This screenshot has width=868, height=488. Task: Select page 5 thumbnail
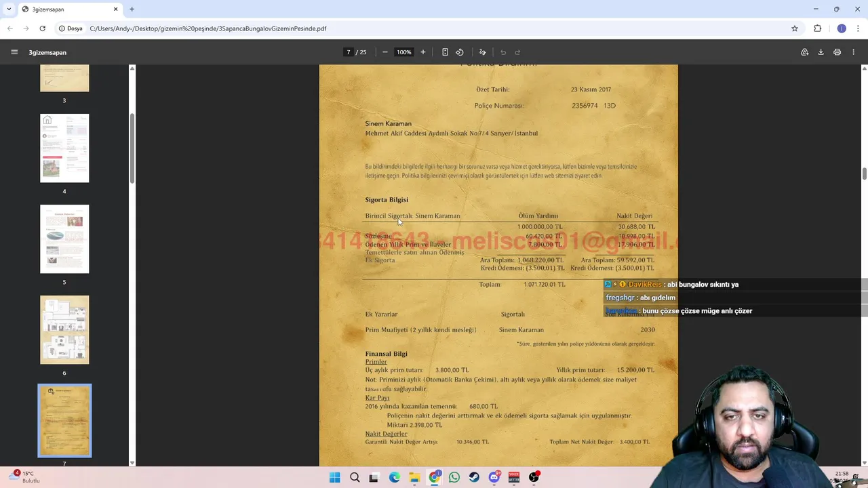[x=64, y=239]
